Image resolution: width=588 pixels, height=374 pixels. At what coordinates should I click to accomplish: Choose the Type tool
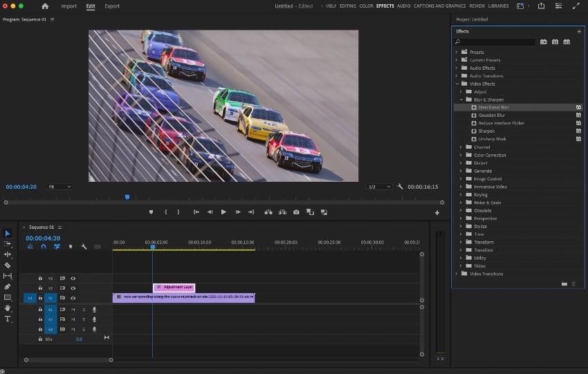8,319
